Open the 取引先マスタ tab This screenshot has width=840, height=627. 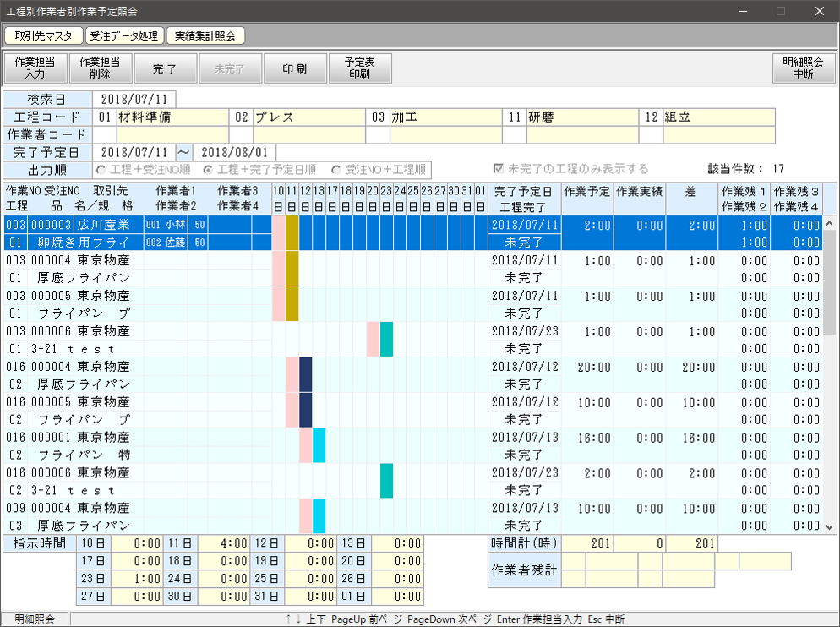43,35
